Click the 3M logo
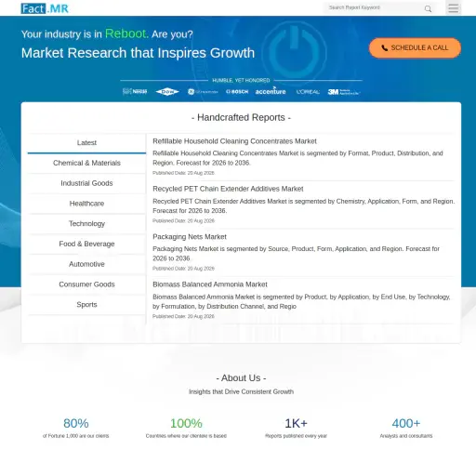 coord(344,92)
